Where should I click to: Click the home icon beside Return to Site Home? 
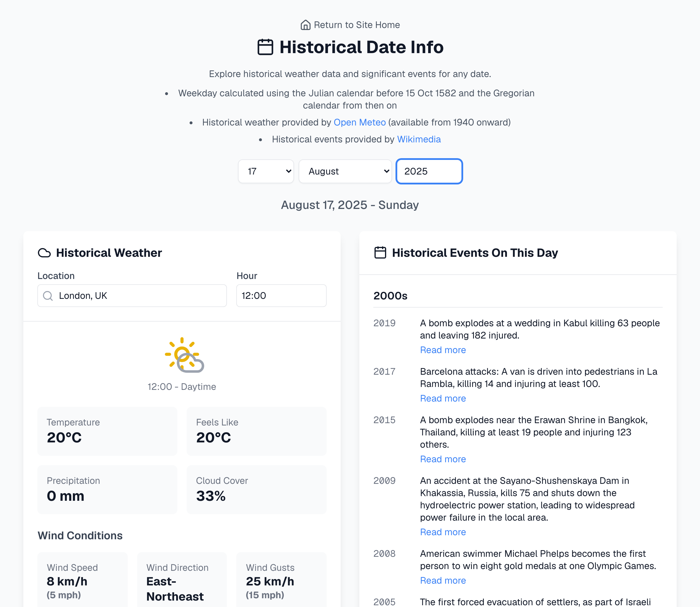click(x=305, y=25)
